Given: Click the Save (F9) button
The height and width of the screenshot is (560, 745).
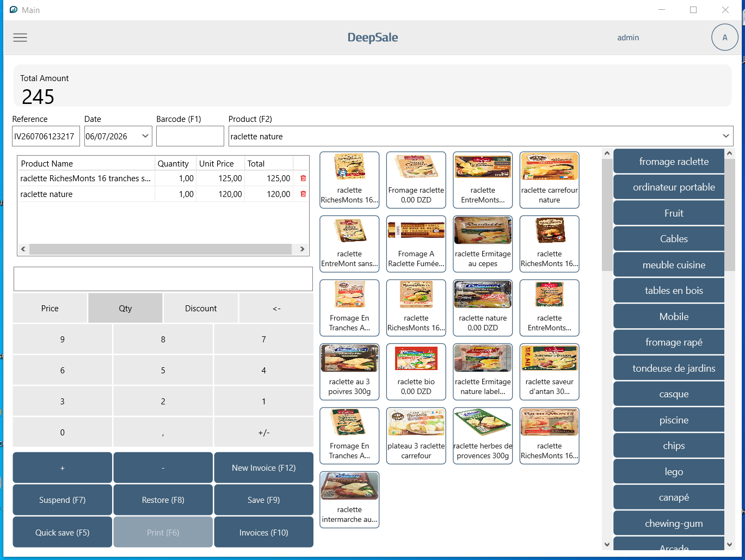Looking at the screenshot, I should click(264, 500).
